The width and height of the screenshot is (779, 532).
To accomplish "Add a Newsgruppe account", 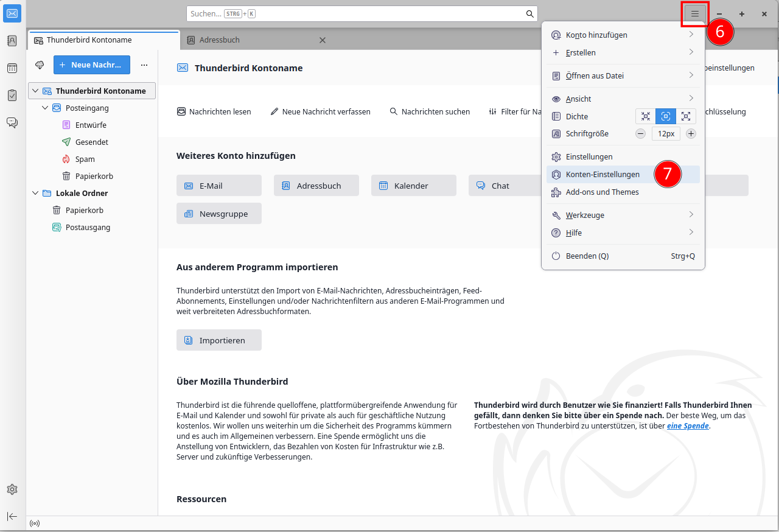I will pyautogui.click(x=219, y=214).
